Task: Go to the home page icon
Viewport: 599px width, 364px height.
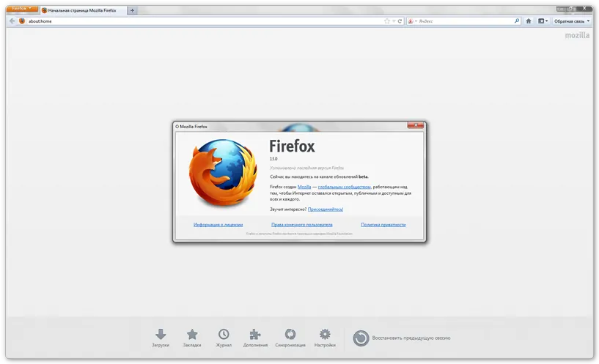Action: [x=529, y=21]
